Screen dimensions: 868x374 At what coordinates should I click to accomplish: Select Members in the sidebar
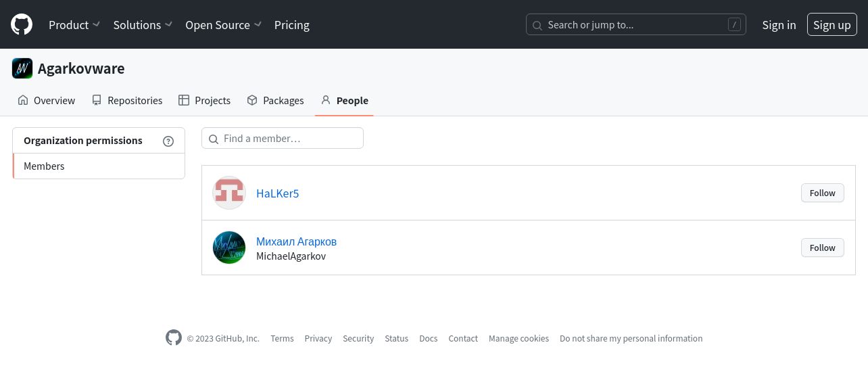point(99,166)
